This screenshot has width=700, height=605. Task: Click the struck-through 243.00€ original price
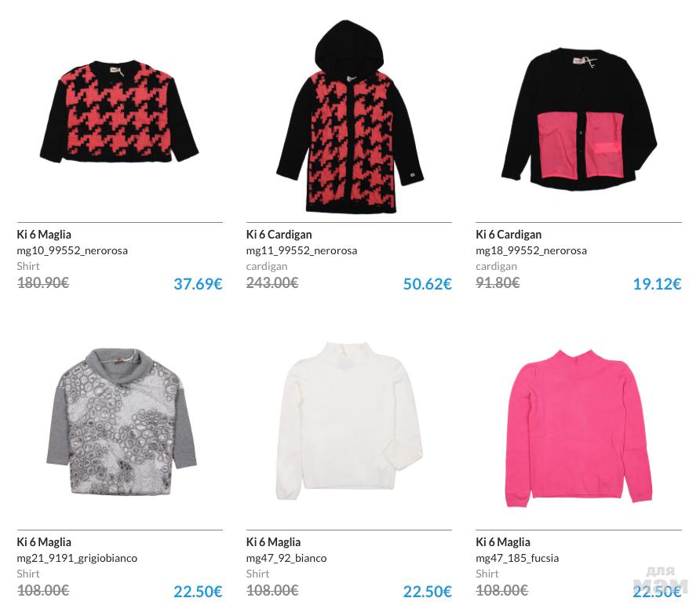pyautogui.click(x=272, y=282)
